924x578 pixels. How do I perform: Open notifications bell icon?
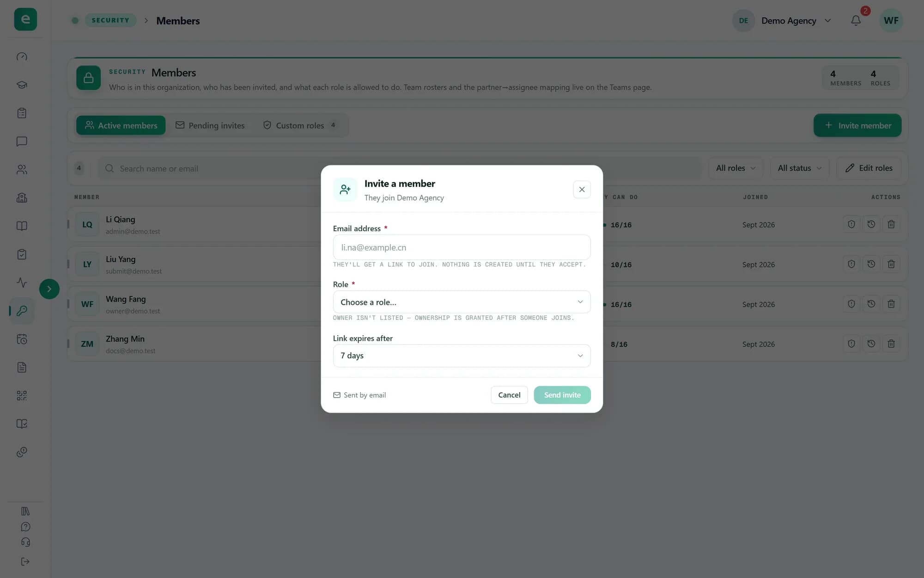[x=856, y=20]
